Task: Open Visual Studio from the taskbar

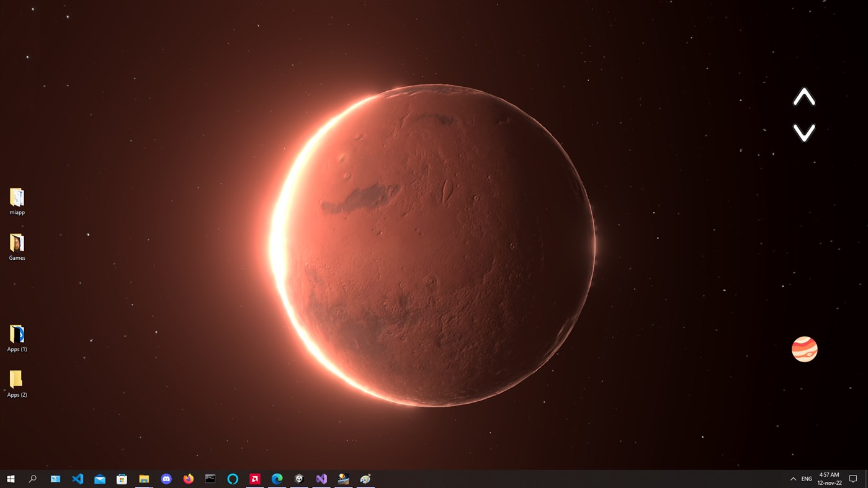Action: 321,478
